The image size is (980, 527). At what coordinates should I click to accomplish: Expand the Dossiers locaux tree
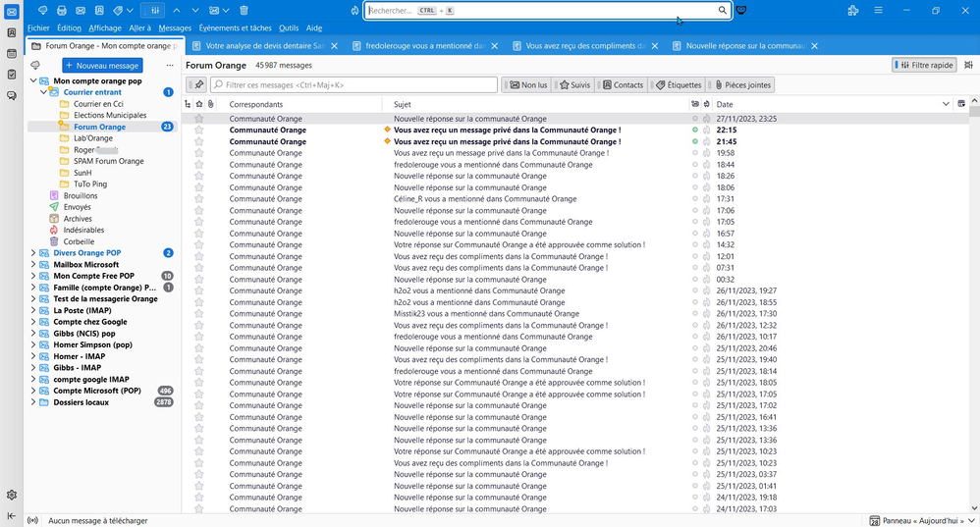33,402
